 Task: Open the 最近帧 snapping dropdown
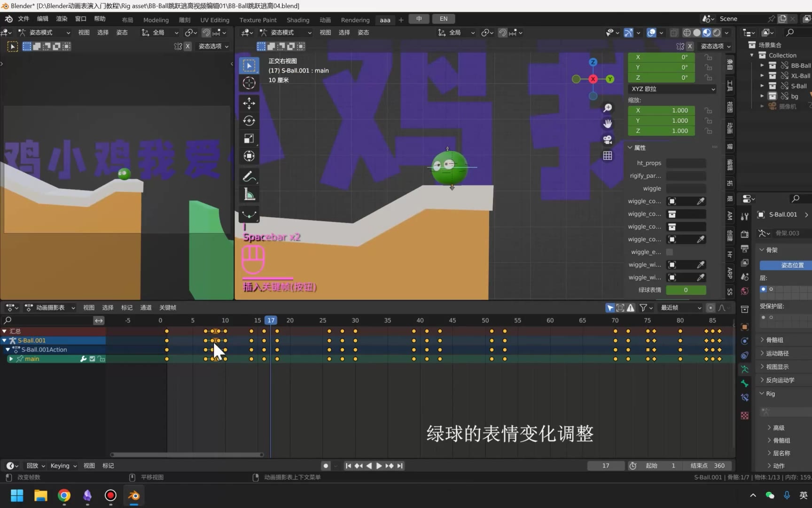click(681, 308)
